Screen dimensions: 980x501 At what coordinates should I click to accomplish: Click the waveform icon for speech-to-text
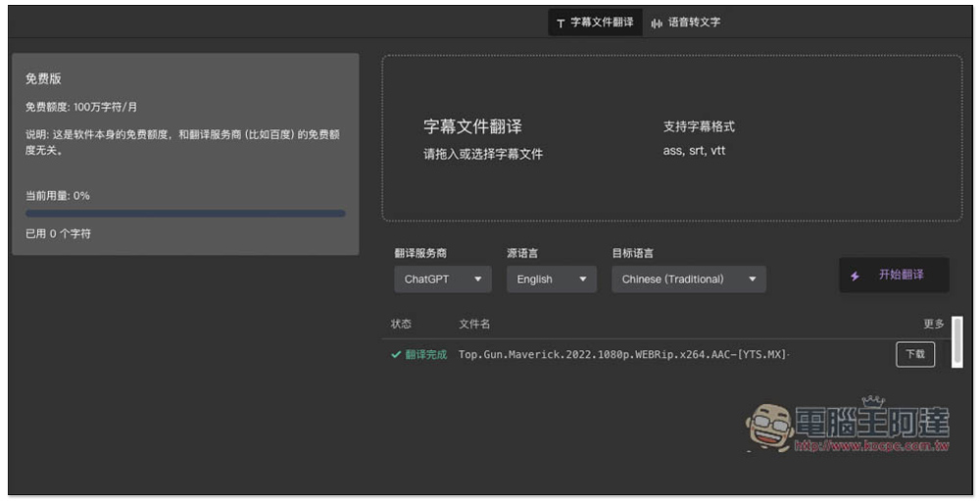click(x=657, y=23)
